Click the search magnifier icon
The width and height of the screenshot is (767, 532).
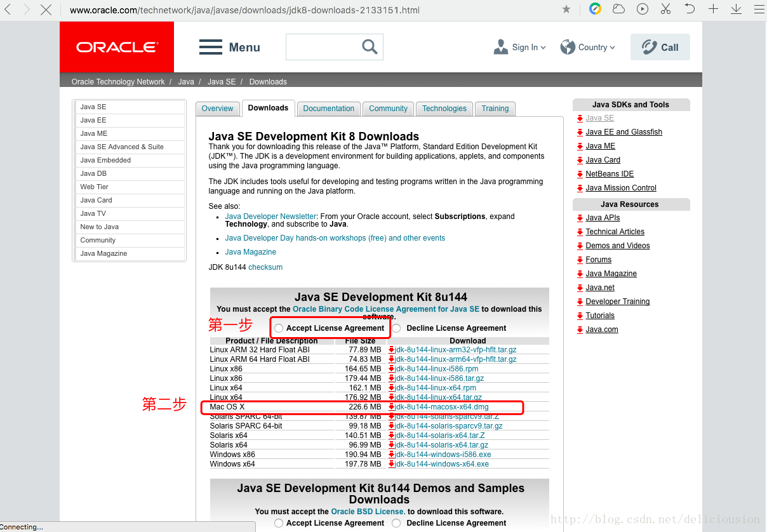click(370, 46)
